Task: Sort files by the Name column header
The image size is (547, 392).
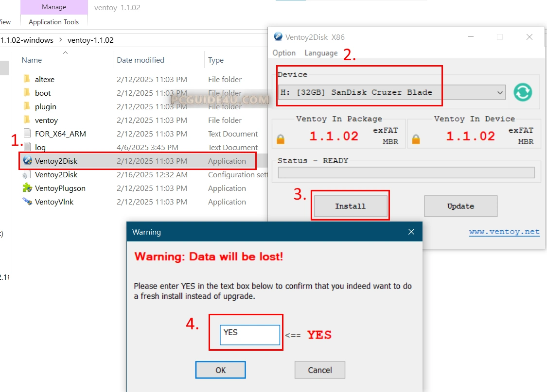Action: click(x=32, y=60)
